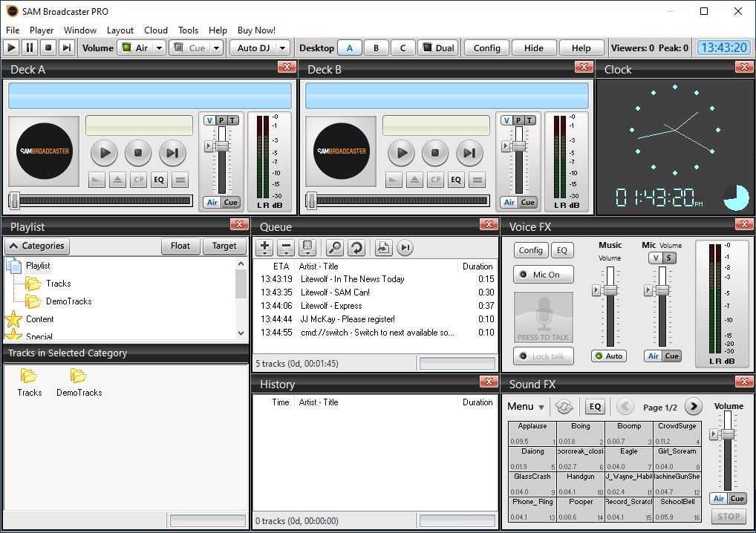756x533 pixels.
Task: Toggle Cue output on Deck B
Action: point(527,203)
